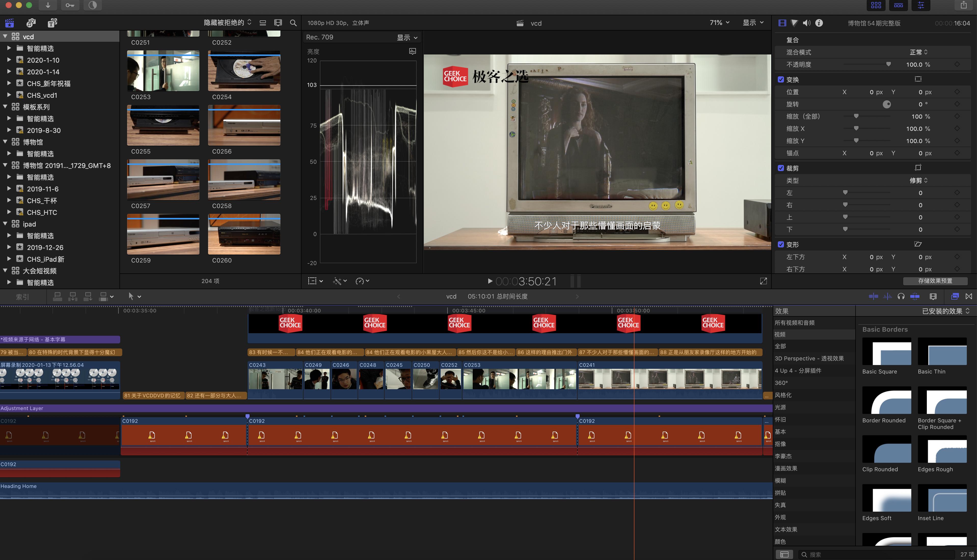
Task: Switch to the video inspector icon
Action: tap(782, 23)
